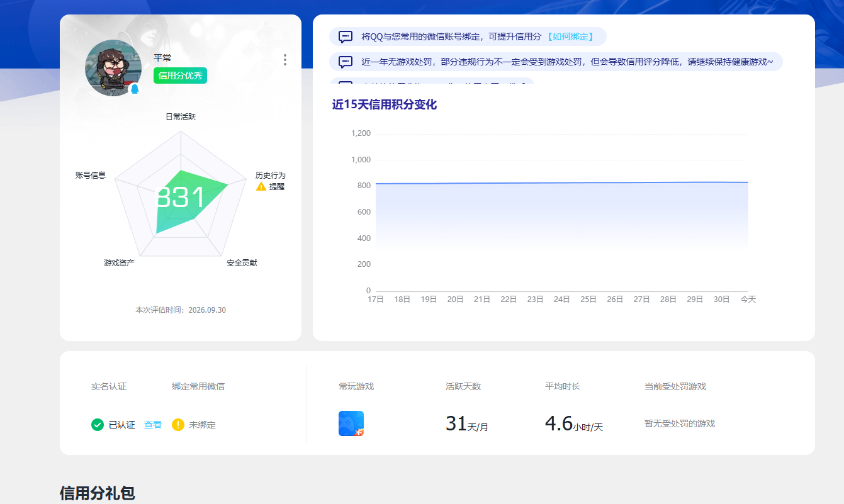This screenshot has height=504, width=844.
Task: Click the 31天/月 active days value
Action: pyautogui.click(x=467, y=423)
